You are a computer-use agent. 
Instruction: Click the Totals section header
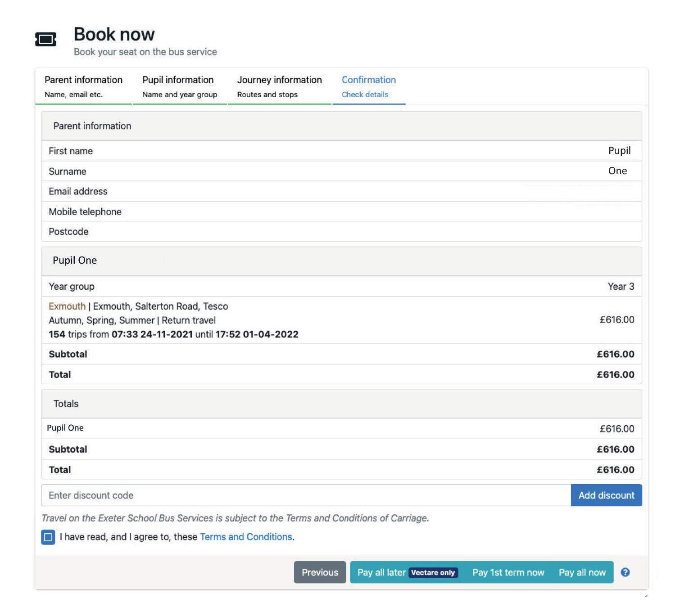point(341,404)
